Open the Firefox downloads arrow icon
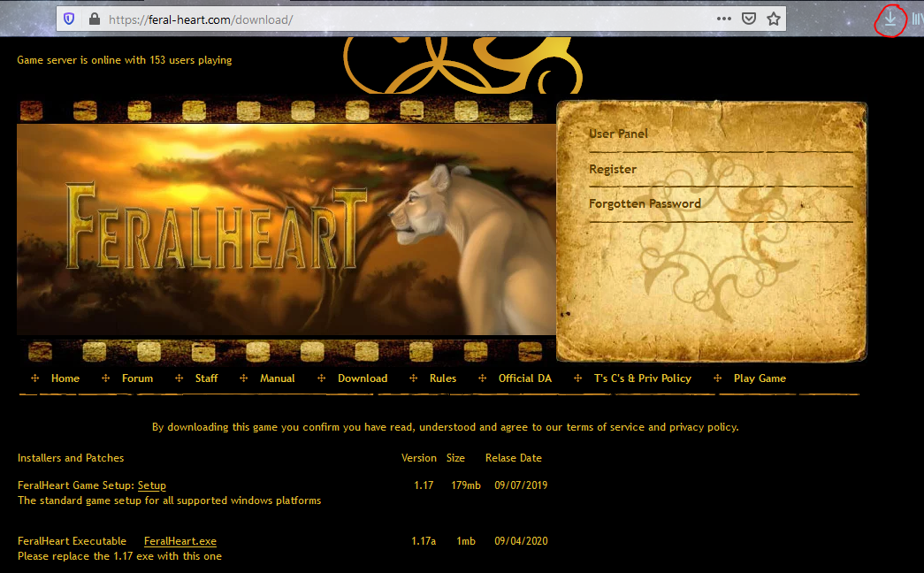This screenshot has width=924, height=573. pos(890,19)
